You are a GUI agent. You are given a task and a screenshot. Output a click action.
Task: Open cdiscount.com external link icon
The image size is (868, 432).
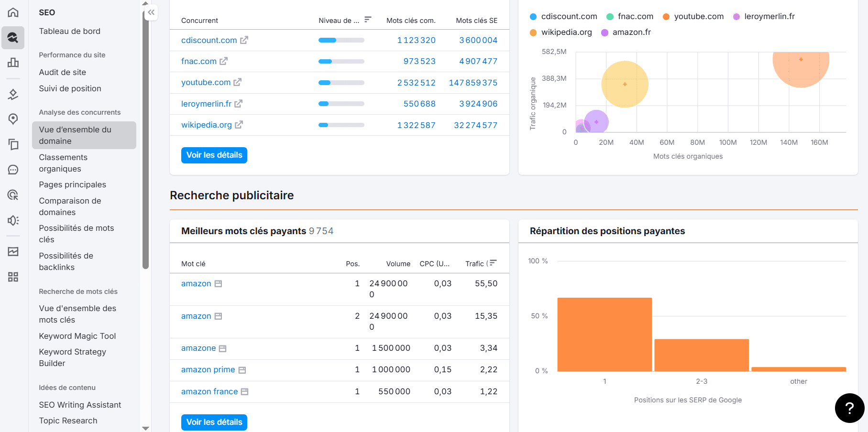coord(244,40)
